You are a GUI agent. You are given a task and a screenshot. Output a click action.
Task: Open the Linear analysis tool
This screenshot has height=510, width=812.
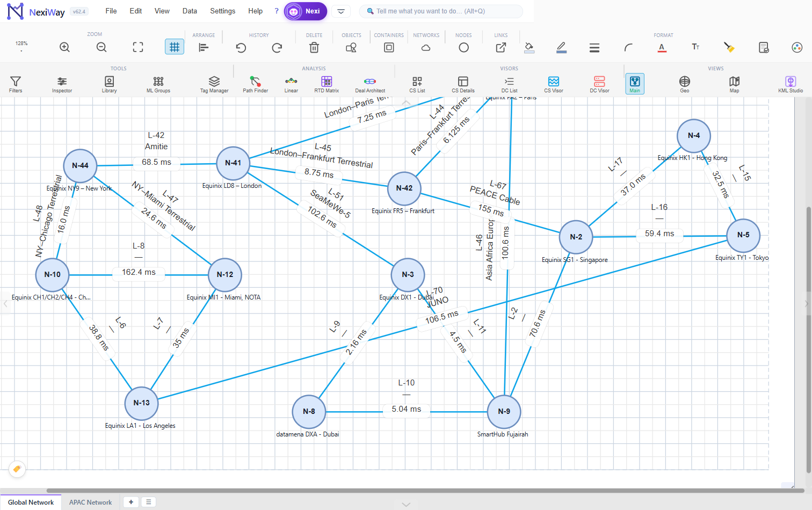click(291, 84)
